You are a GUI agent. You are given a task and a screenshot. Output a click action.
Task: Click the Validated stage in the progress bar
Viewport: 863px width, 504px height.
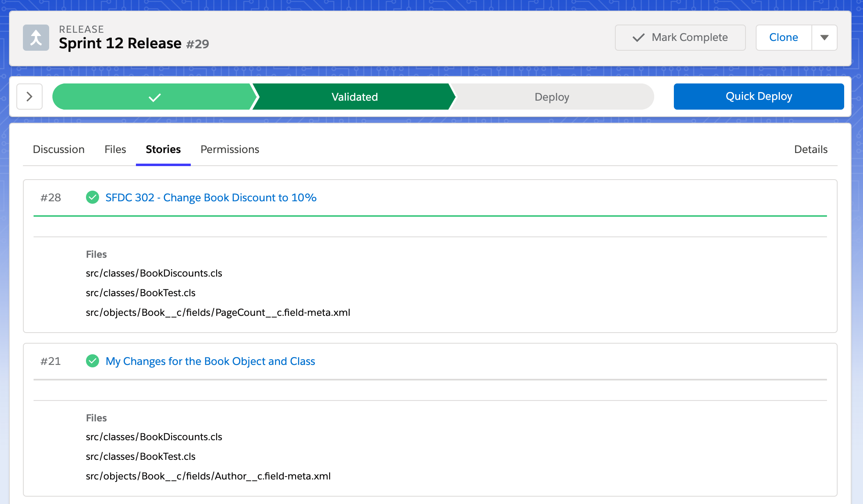pyautogui.click(x=354, y=97)
